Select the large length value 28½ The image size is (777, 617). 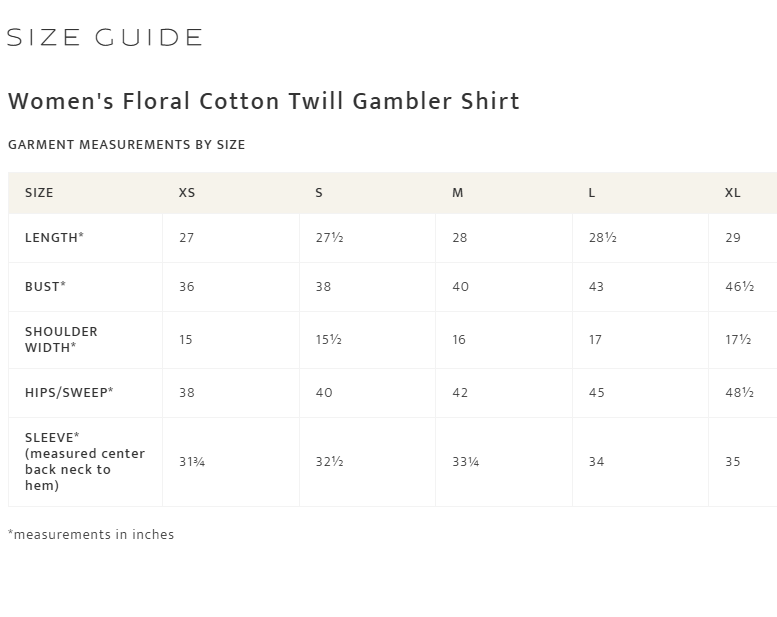pos(603,237)
